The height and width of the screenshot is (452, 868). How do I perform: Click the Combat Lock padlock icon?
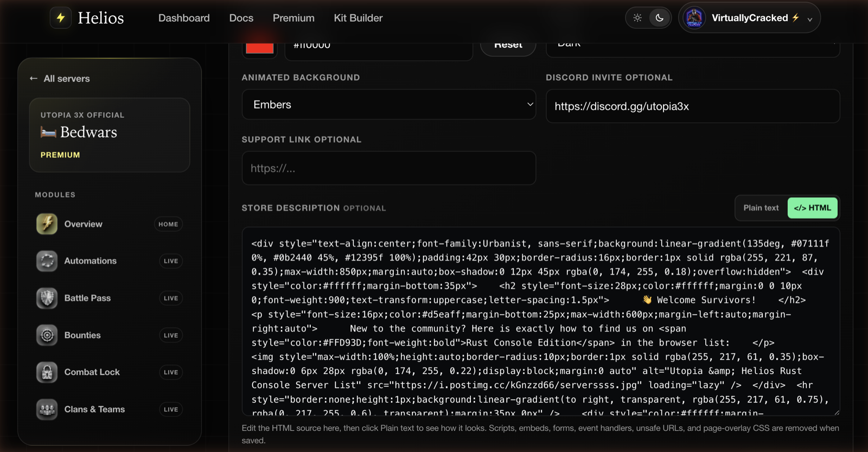point(47,372)
